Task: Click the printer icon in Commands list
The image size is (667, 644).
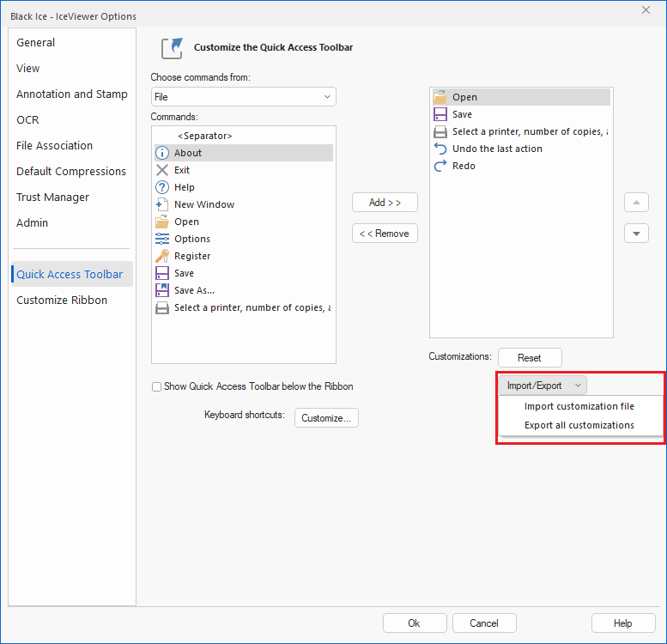Action: [x=162, y=307]
